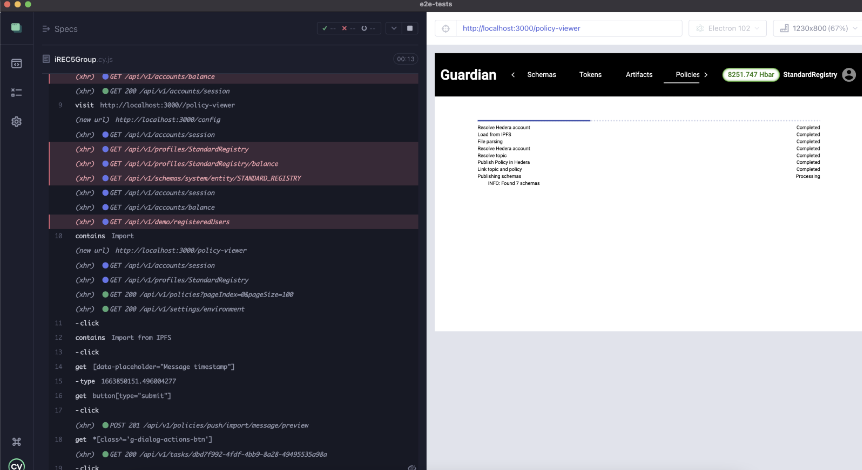
Task: Switch to the Tokens tab
Action: (590, 75)
